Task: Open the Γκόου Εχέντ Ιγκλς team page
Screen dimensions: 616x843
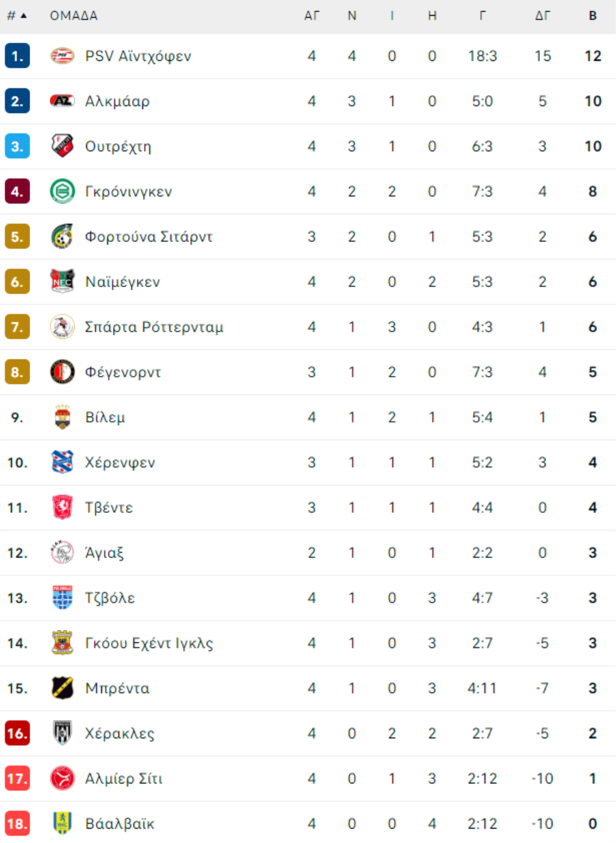Action: click(149, 644)
